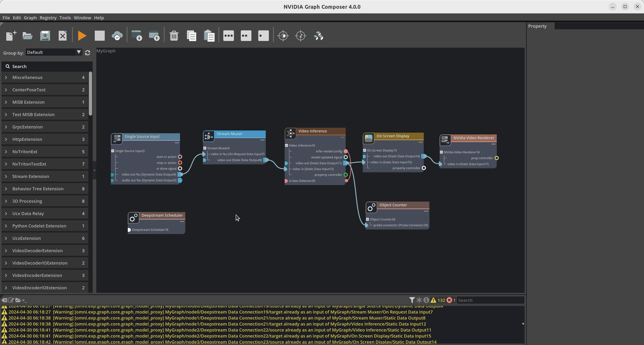Screen dimensions: 644x345
Task: Click the cloud checkmark toolbar icon
Action: 117,36
